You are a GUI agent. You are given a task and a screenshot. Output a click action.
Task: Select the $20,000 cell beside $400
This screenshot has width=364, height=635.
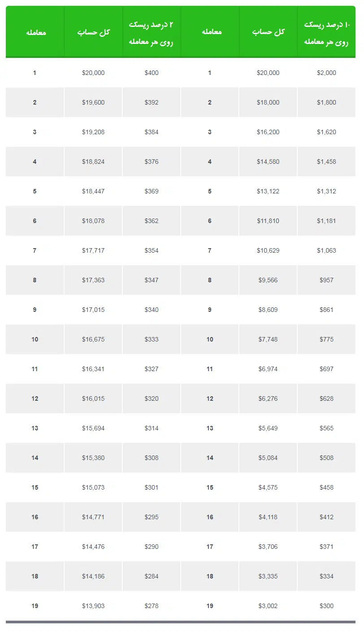point(93,73)
